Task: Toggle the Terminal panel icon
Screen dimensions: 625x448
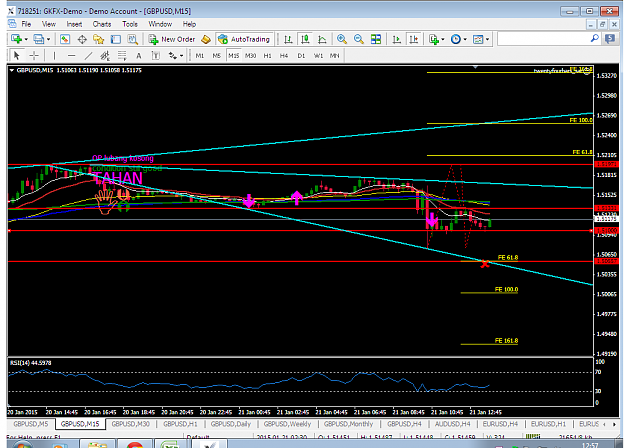Action: pyautogui.click(x=116, y=39)
